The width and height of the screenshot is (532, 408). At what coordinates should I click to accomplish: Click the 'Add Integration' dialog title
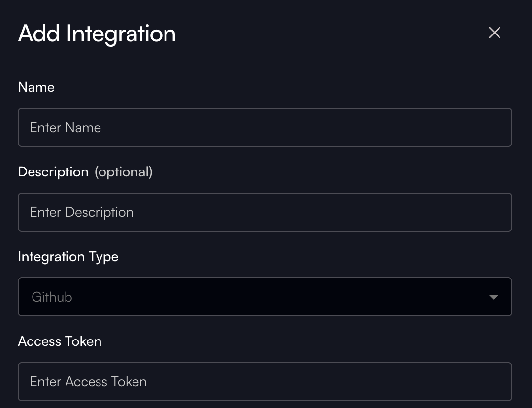click(x=97, y=34)
